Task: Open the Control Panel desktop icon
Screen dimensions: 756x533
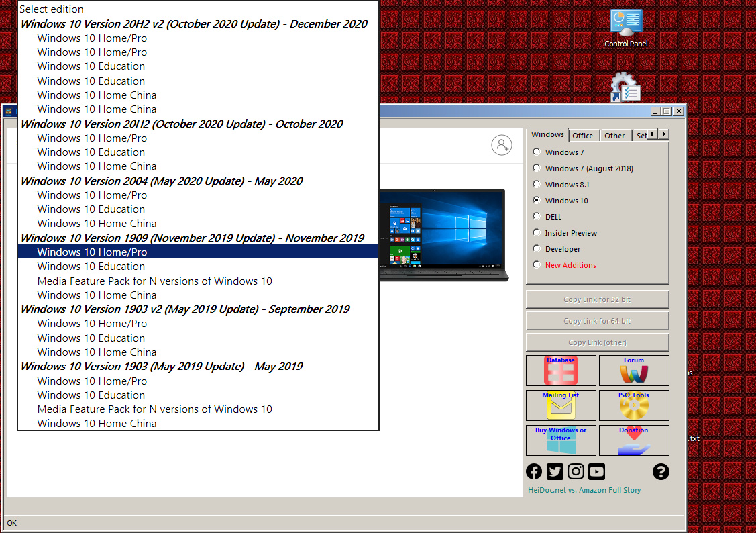Action: pyautogui.click(x=626, y=28)
